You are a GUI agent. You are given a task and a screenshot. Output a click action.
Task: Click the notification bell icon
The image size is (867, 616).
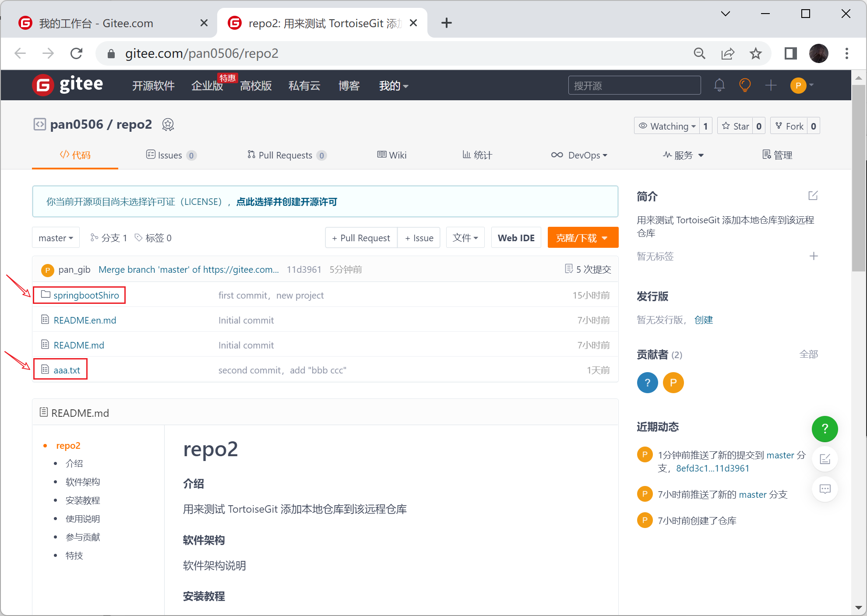pyautogui.click(x=719, y=85)
